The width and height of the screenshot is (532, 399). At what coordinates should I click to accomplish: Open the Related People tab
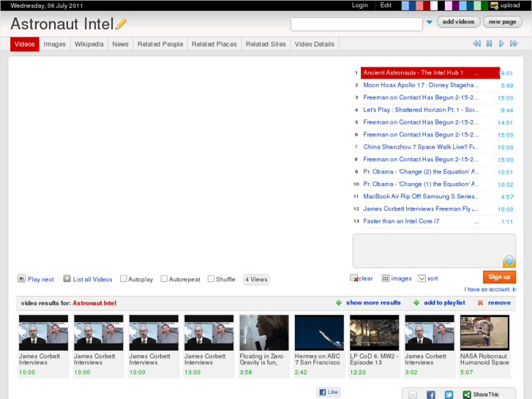coord(160,44)
